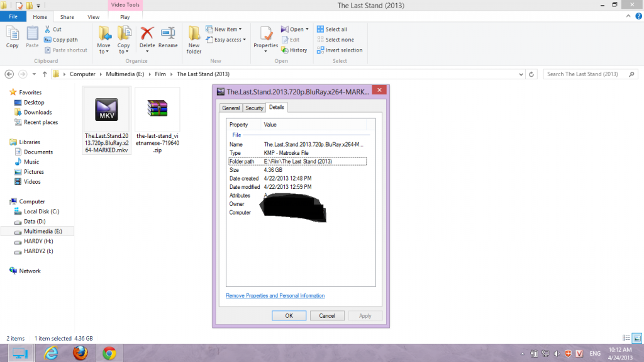Open the Play tab under Video Tools

[125, 17]
